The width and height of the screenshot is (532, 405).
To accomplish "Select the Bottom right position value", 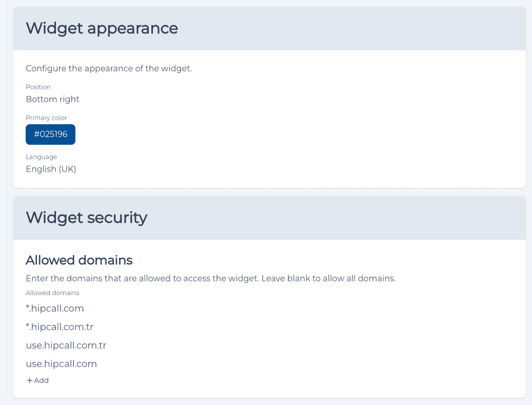I will (x=53, y=99).
